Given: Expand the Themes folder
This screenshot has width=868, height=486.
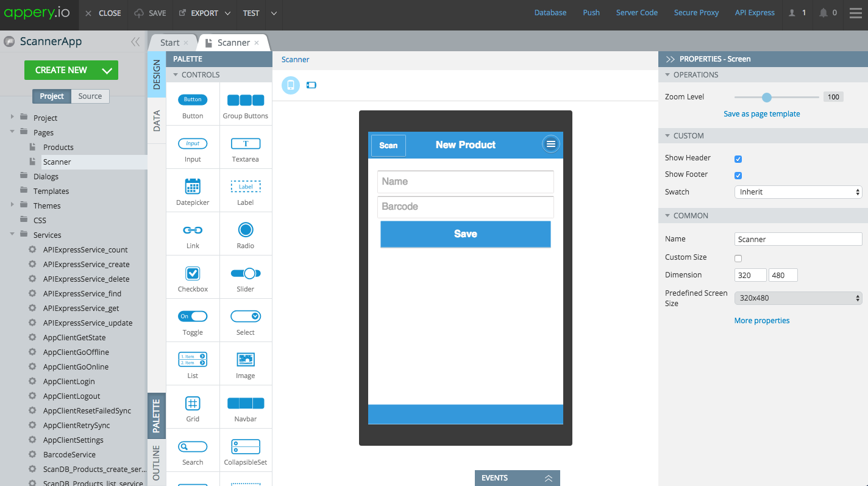Looking at the screenshot, I should pos(12,205).
